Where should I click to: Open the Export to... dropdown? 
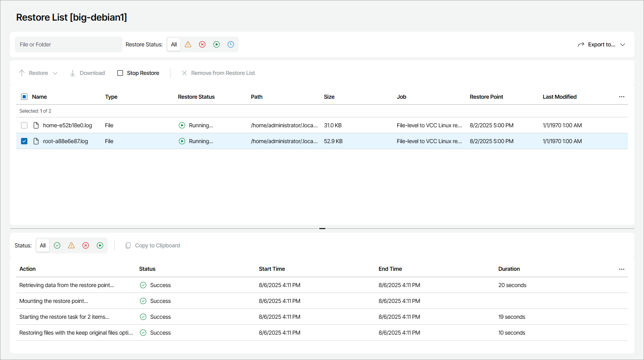tap(601, 44)
